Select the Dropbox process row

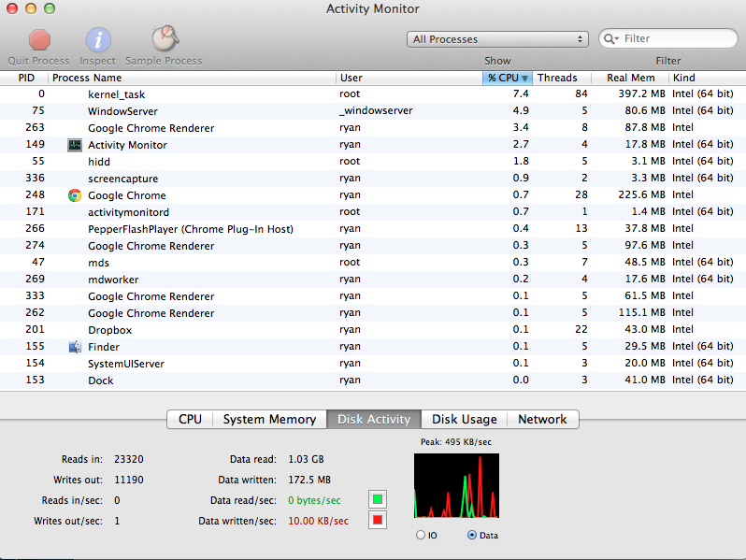[x=373, y=330]
